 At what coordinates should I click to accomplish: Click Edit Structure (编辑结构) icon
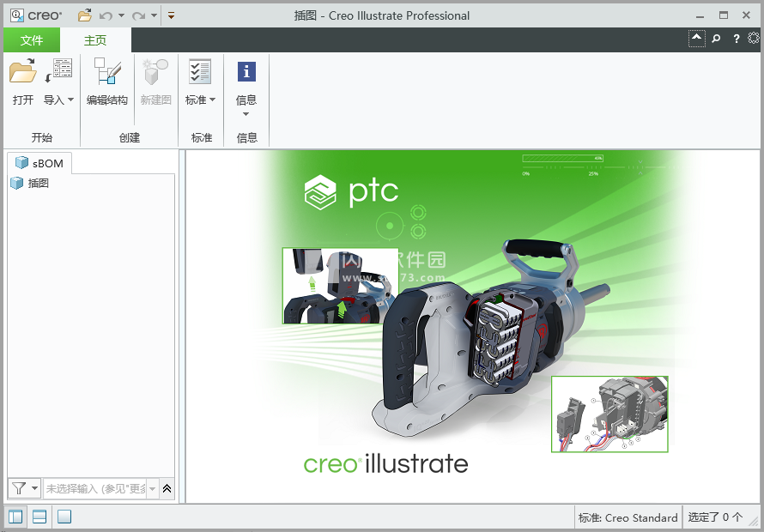pos(107,71)
